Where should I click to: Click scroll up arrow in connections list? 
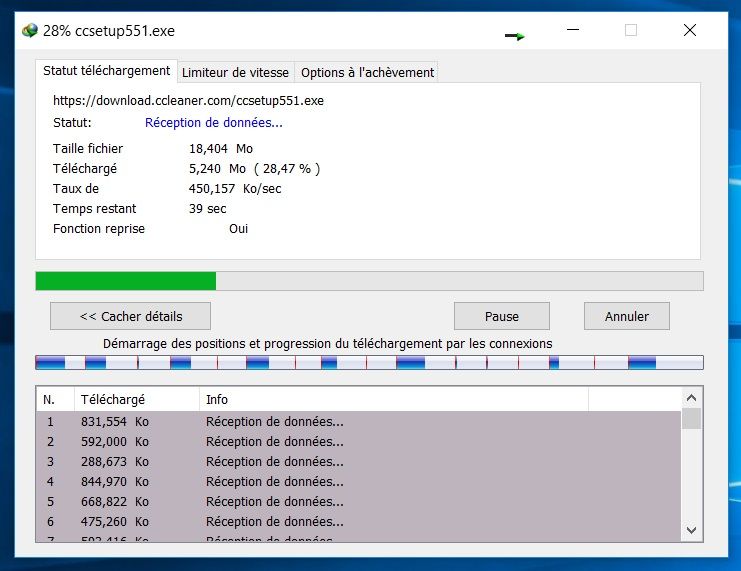691,398
